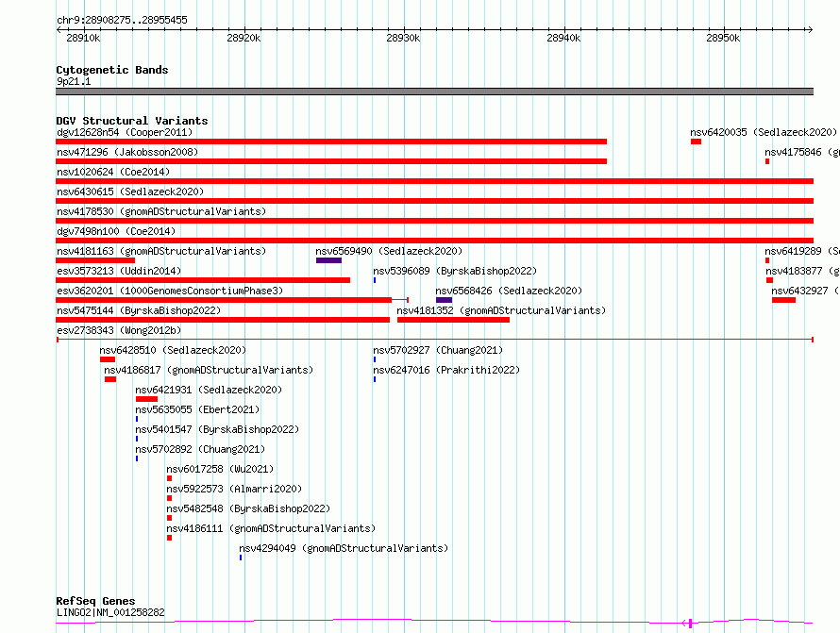Click the 28950k ruler position
840x633 pixels.
pyautogui.click(x=723, y=38)
